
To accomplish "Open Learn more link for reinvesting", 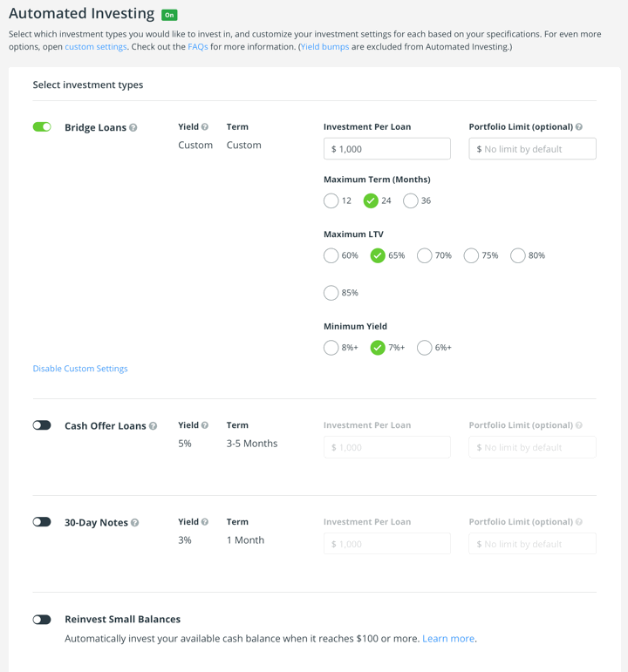I will [x=448, y=639].
